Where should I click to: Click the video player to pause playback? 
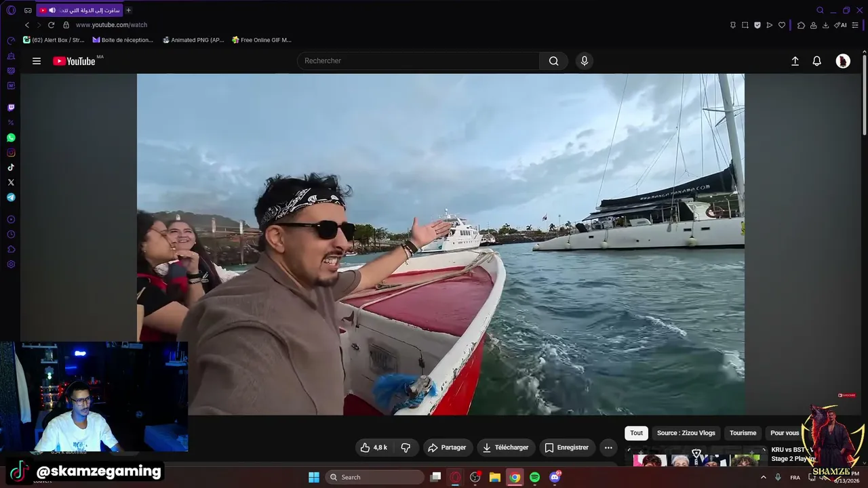coord(441,244)
